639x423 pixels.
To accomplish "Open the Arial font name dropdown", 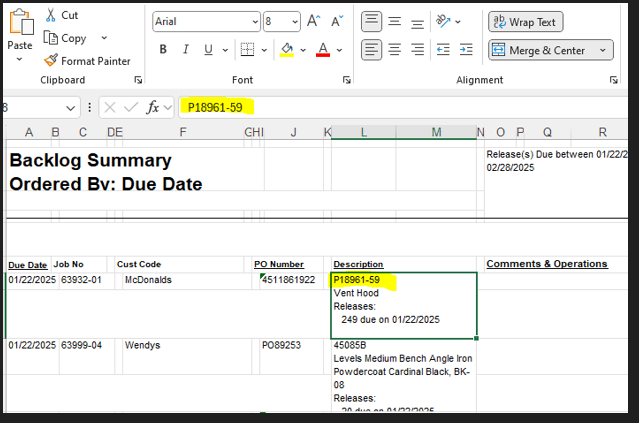I will tap(256, 22).
